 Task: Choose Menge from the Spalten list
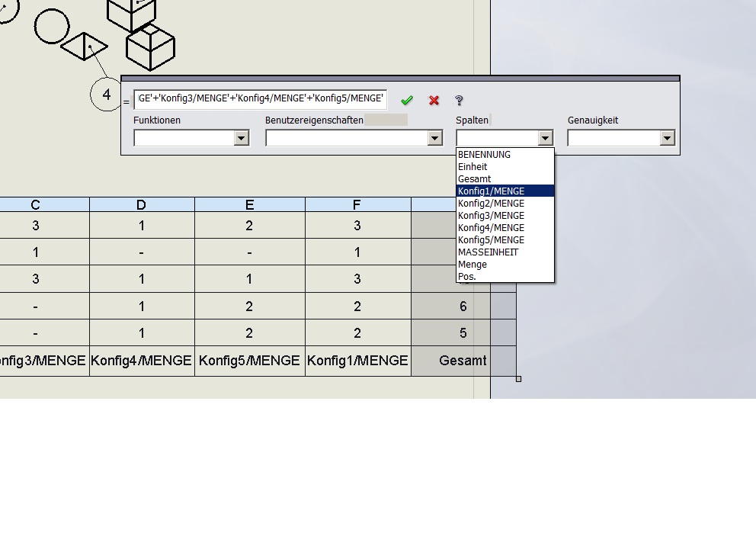505,265
